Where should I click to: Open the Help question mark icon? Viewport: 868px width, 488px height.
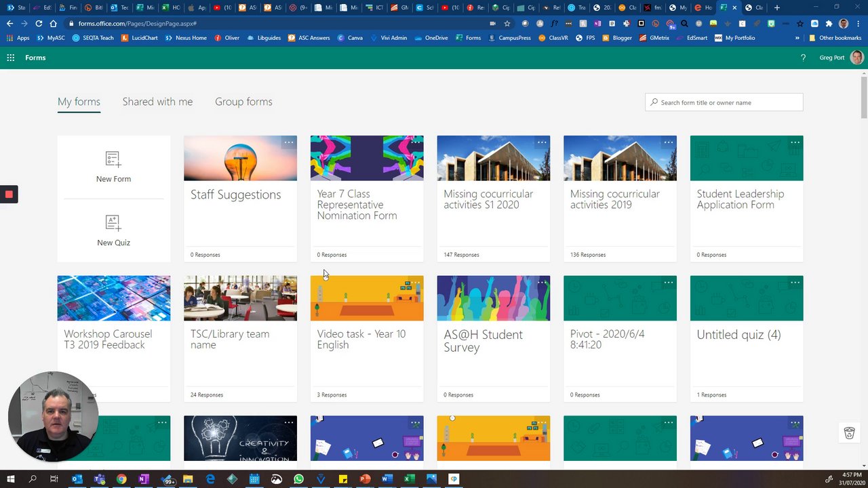coord(804,58)
